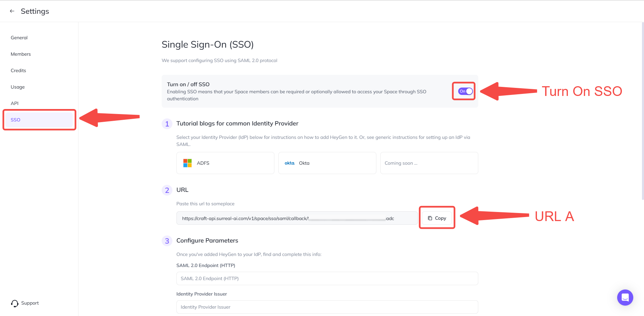The width and height of the screenshot is (644, 316).
Task: Click the callback URL text field
Action: click(x=297, y=218)
